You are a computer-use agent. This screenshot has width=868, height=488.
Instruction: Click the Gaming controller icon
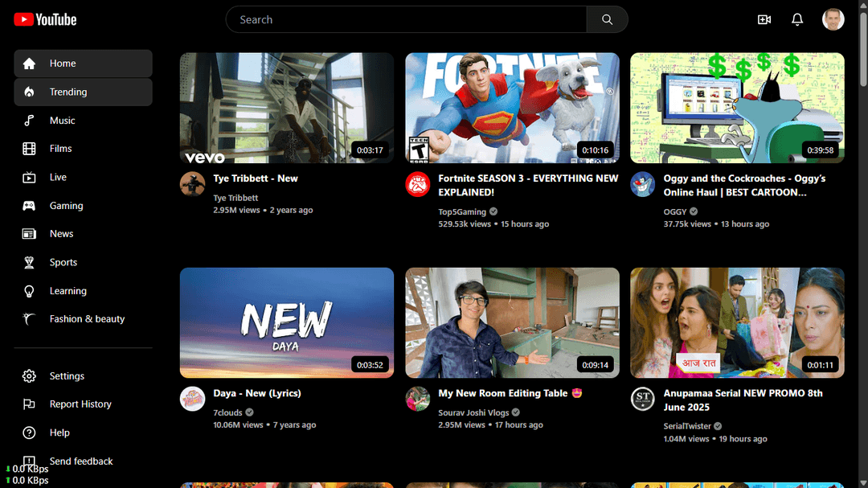[x=30, y=206]
